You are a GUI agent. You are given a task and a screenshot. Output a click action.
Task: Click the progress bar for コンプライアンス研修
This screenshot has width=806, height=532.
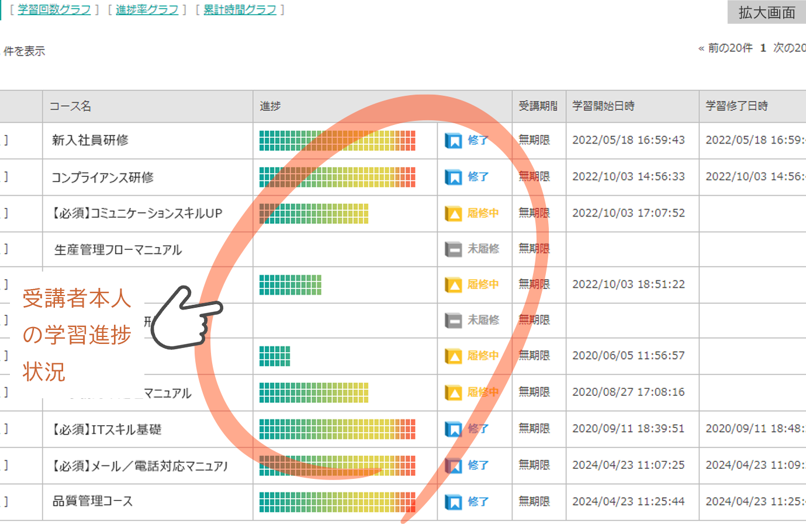click(x=337, y=177)
